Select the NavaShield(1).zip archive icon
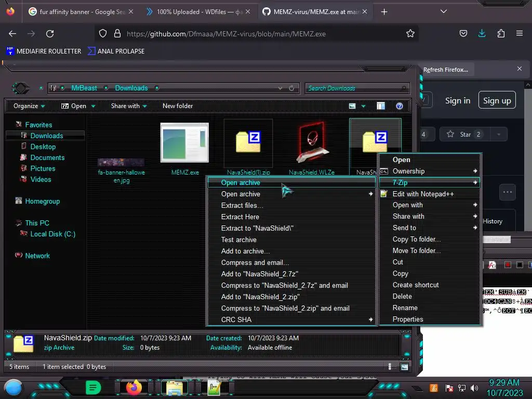Viewport: 532px width, 399px height. pyautogui.click(x=248, y=142)
